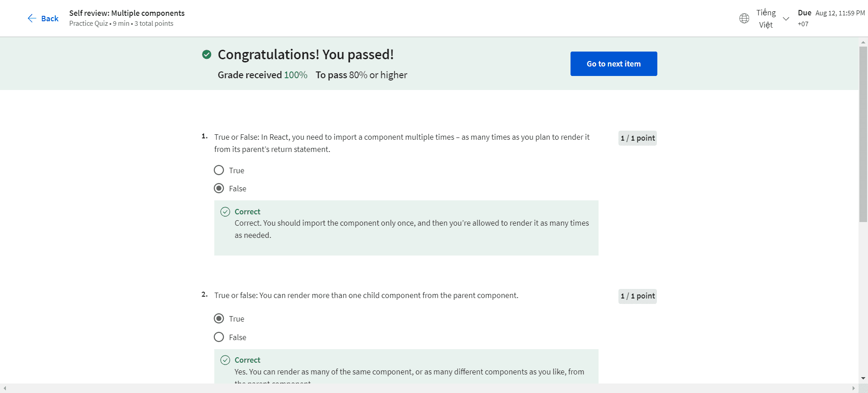The width and height of the screenshot is (868, 393).
Task: Go back using the Back link
Action: pyautogui.click(x=50, y=19)
